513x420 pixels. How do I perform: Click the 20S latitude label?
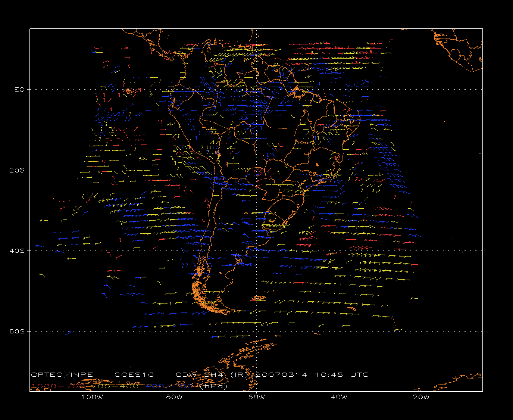[17, 170]
